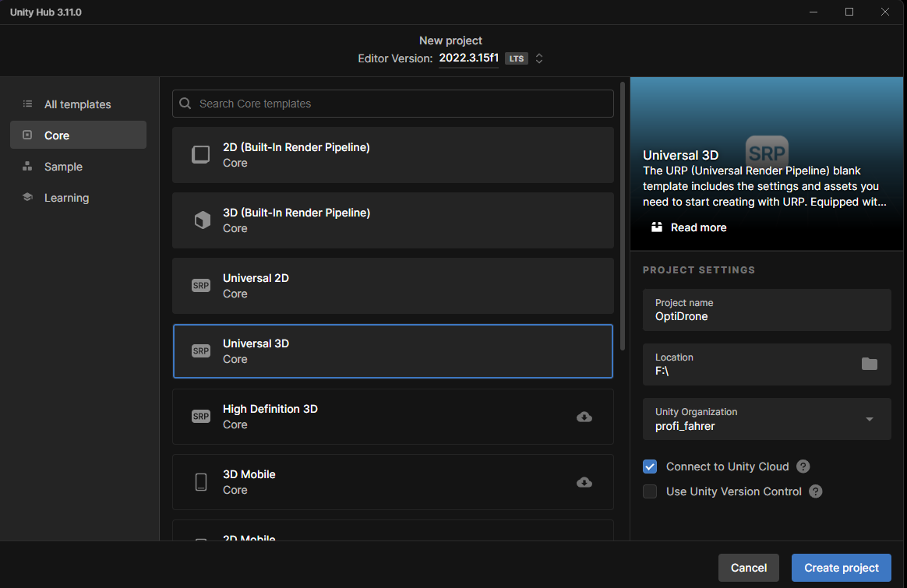Open the Sample templates category
The image size is (907, 588).
coord(78,167)
